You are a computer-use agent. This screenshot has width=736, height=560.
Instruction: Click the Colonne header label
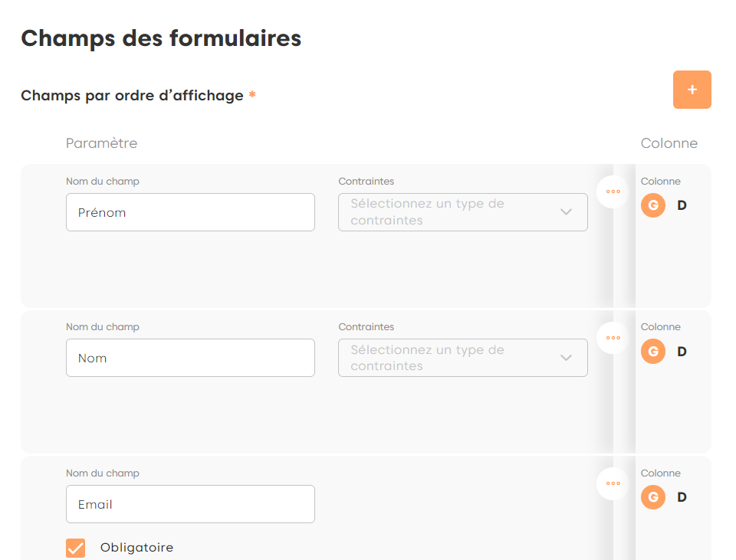[x=669, y=143]
